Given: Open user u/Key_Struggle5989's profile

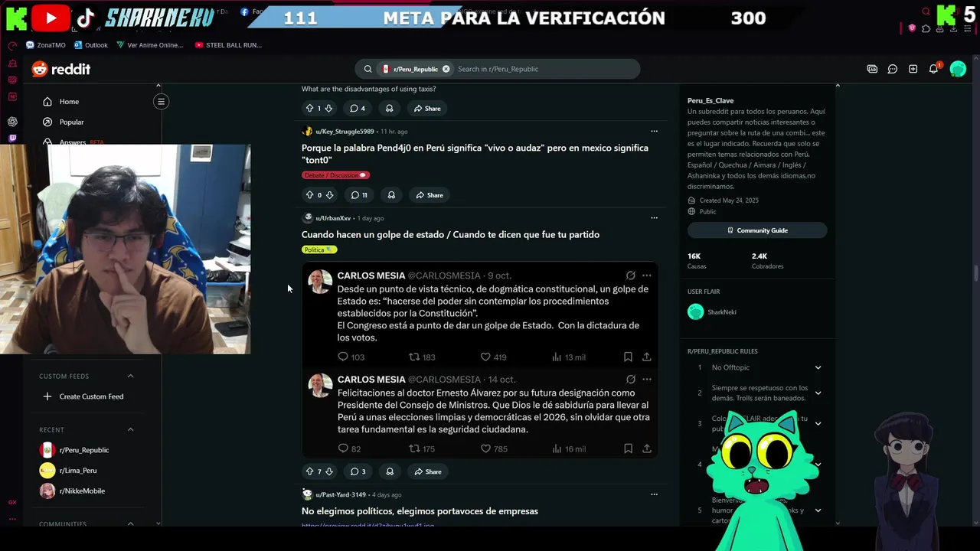Looking at the screenshot, I should [345, 132].
